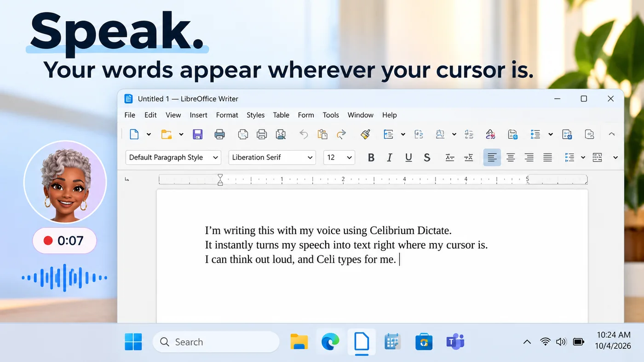Open the File menu
The width and height of the screenshot is (644, 362).
[130, 115]
